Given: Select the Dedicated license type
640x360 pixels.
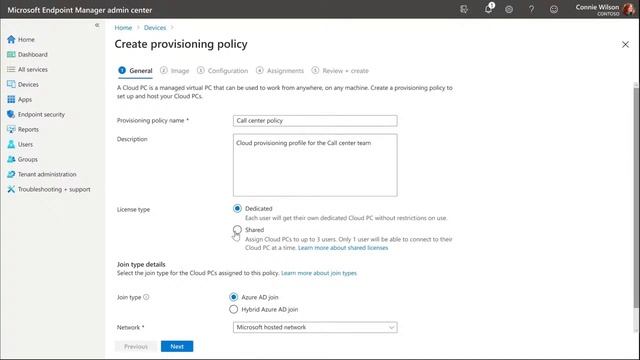Looking at the screenshot, I should click(237, 209).
